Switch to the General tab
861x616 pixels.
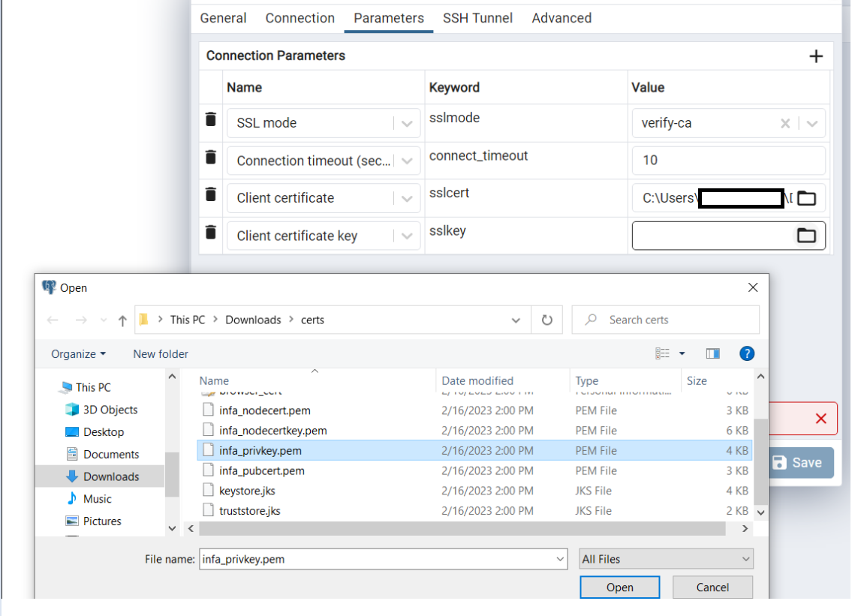223,18
